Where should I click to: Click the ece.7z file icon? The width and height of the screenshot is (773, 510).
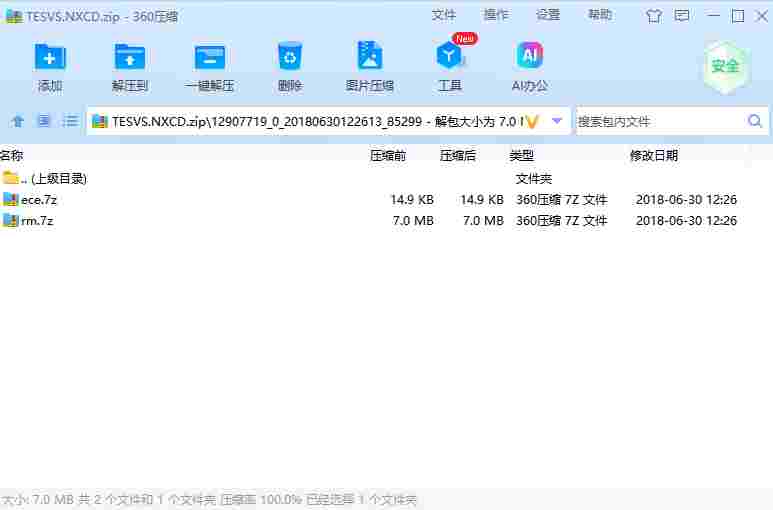pos(10,200)
